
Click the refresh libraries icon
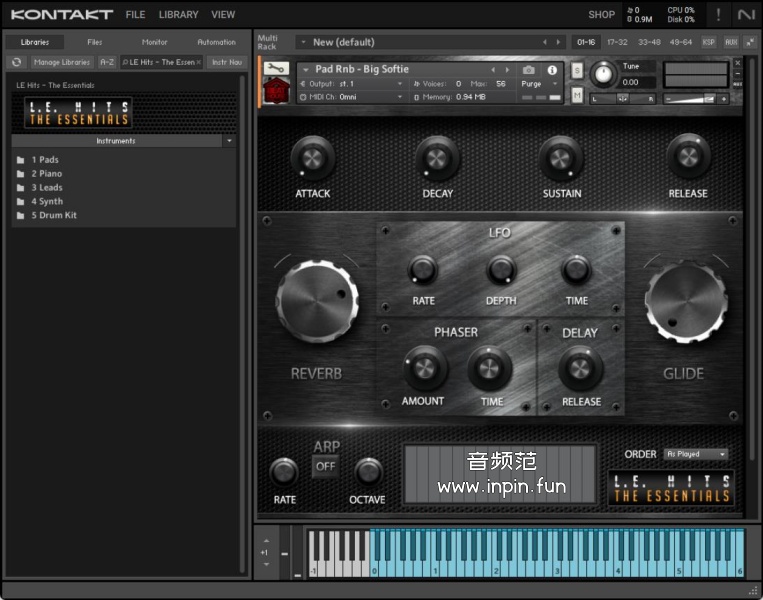17,62
